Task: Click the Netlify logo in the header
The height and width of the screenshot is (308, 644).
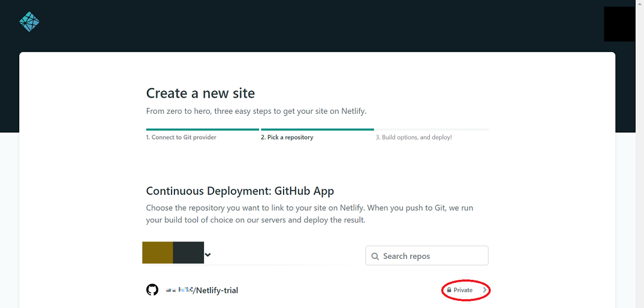Action: click(x=29, y=22)
